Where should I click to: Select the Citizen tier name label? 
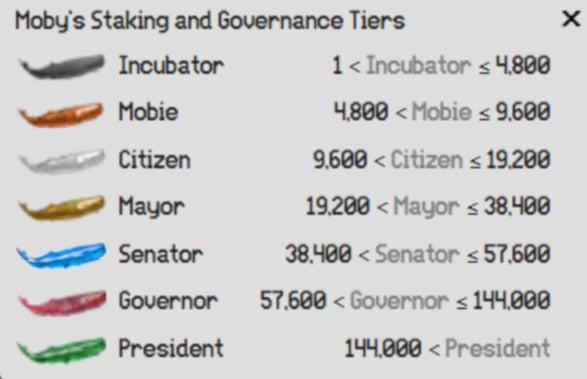[x=154, y=160]
